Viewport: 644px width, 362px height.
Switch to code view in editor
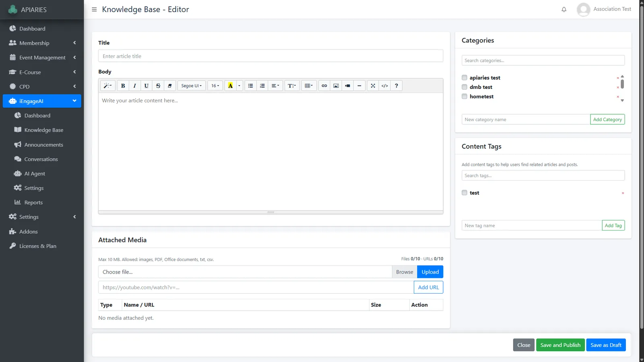[385, 86]
